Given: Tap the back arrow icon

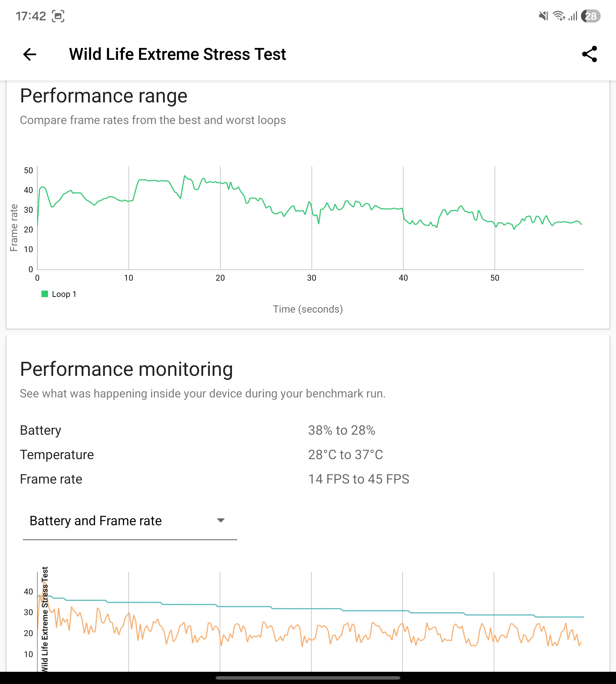Looking at the screenshot, I should click(29, 54).
